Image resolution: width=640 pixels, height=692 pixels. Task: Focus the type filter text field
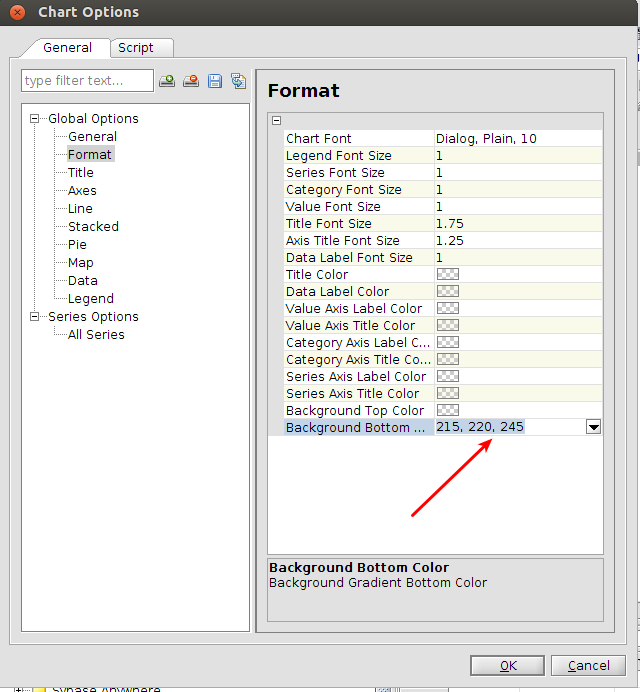click(x=87, y=80)
